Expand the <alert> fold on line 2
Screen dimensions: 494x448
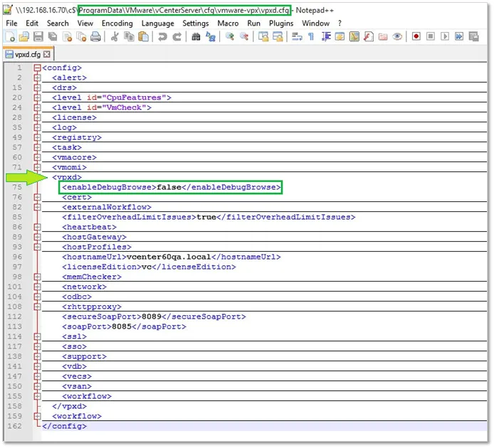(x=37, y=78)
